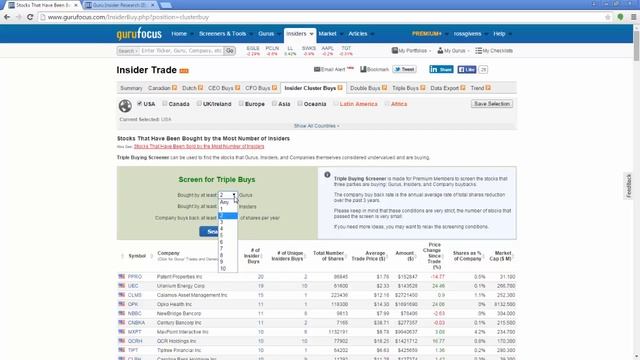Click the browser address bar

322,17
